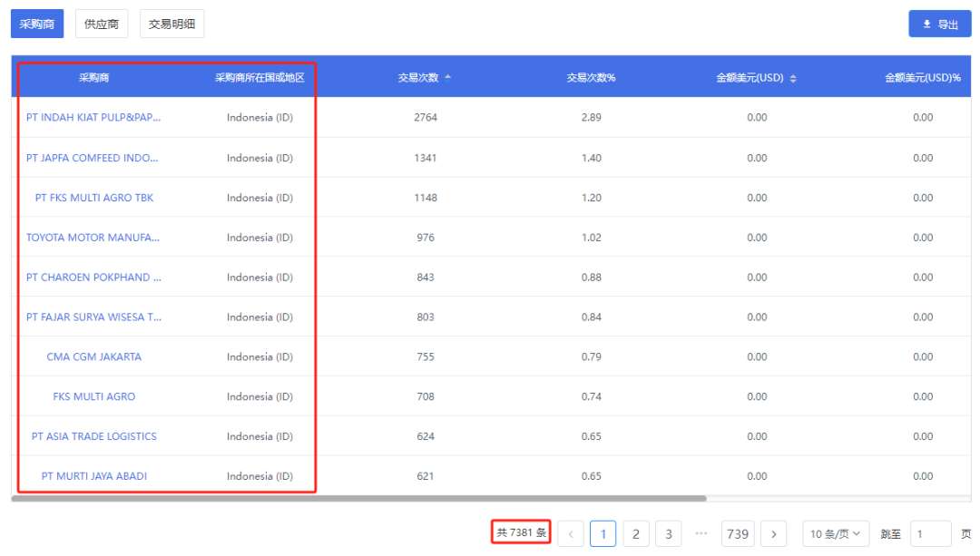The height and width of the screenshot is (556, 980).
Task: Open FKS MULTI AGRO buyer link
Action: [93, 396]
